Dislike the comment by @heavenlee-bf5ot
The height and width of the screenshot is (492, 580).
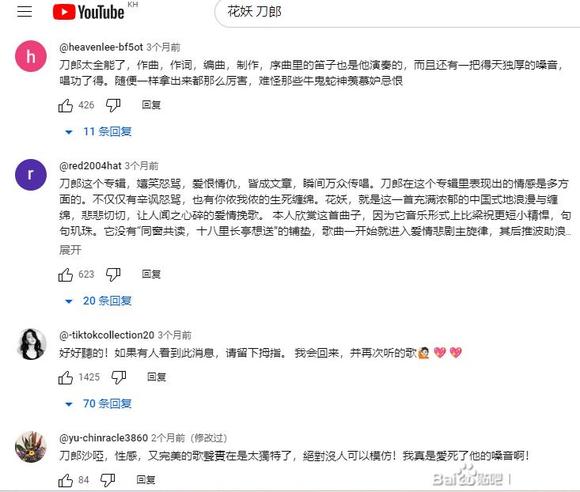(113, 105)
